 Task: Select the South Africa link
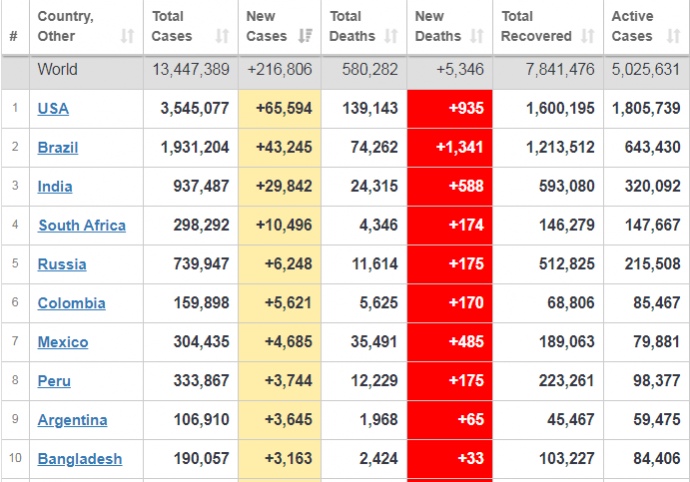tap(82, 226)
